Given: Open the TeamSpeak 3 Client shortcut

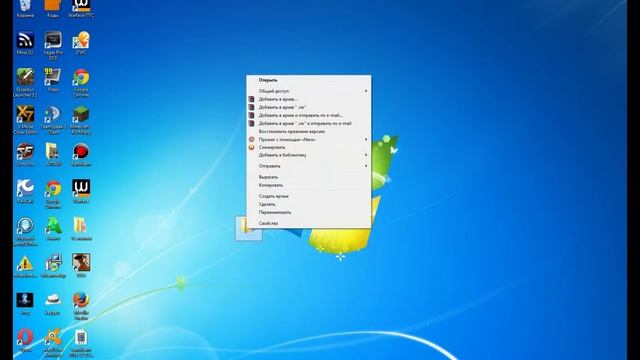Looking at the screenshot, I should (53, 115).
